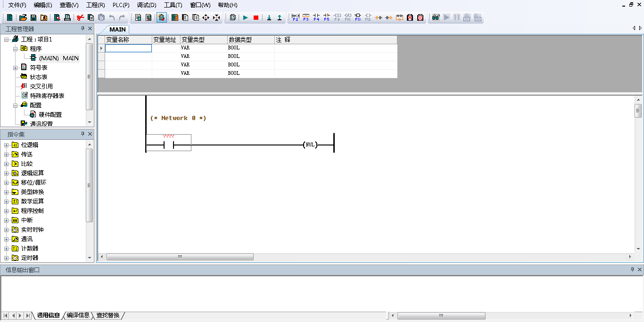Click the (* Network 0 *) comment
Image resolution: width=644 pixels, height=322 pixels.
point(178,118)
